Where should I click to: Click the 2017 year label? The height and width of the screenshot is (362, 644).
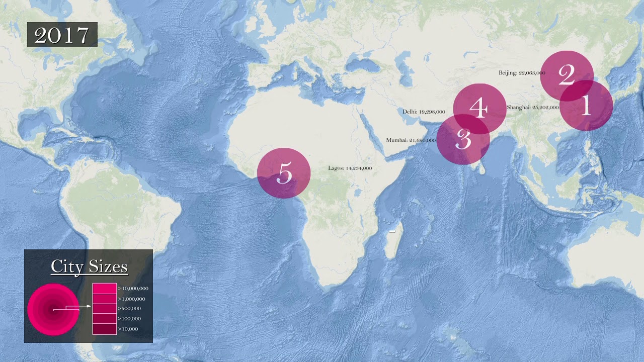pyautogui.click(x=62, y=35)
